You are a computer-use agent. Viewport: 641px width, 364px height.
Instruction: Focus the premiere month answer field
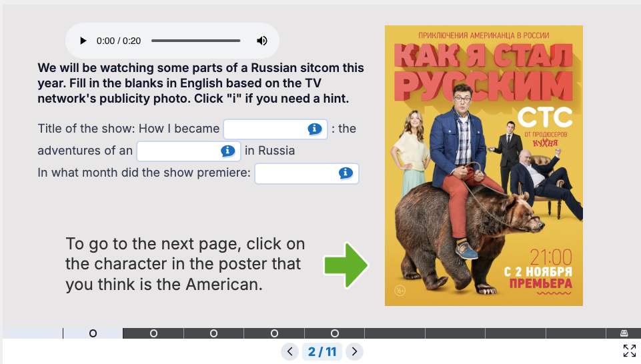(x=307, y=173)
